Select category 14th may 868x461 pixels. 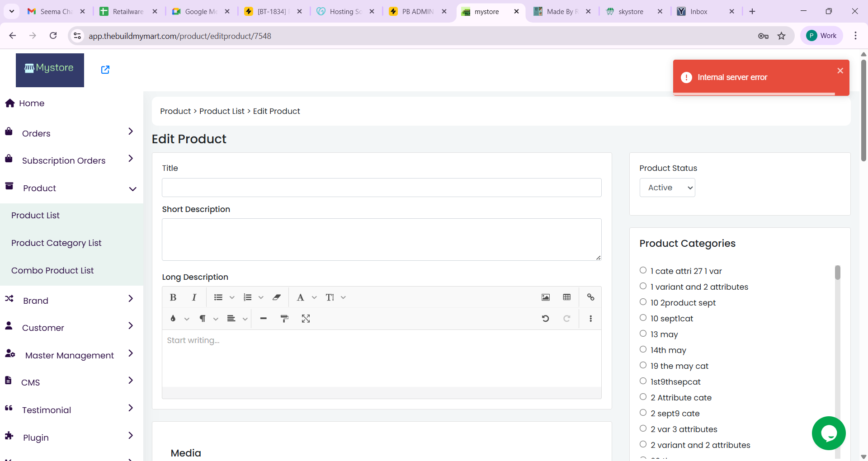tap(643, 349)
